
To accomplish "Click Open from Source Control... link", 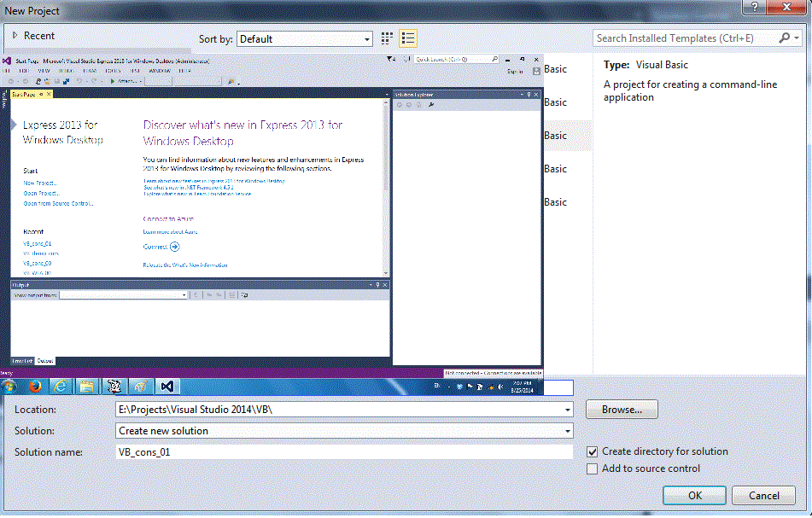I will (58, 204).
